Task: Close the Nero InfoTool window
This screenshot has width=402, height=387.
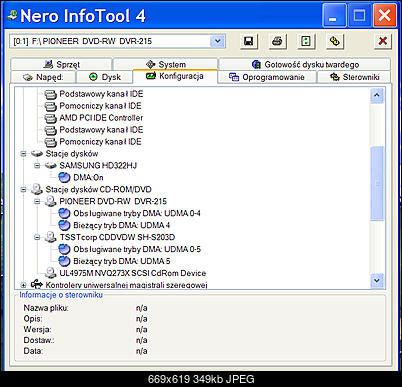Action: [x=384, y=15]
